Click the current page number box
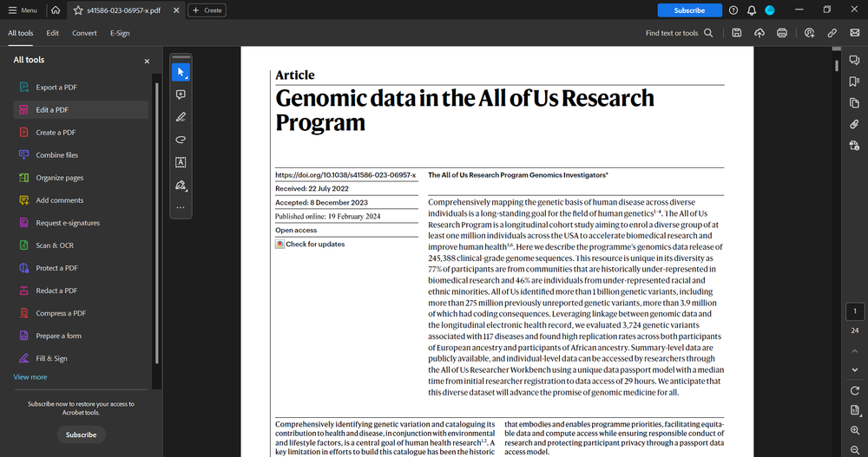Viewport: 868px width, 457px height. click(854, 311)
